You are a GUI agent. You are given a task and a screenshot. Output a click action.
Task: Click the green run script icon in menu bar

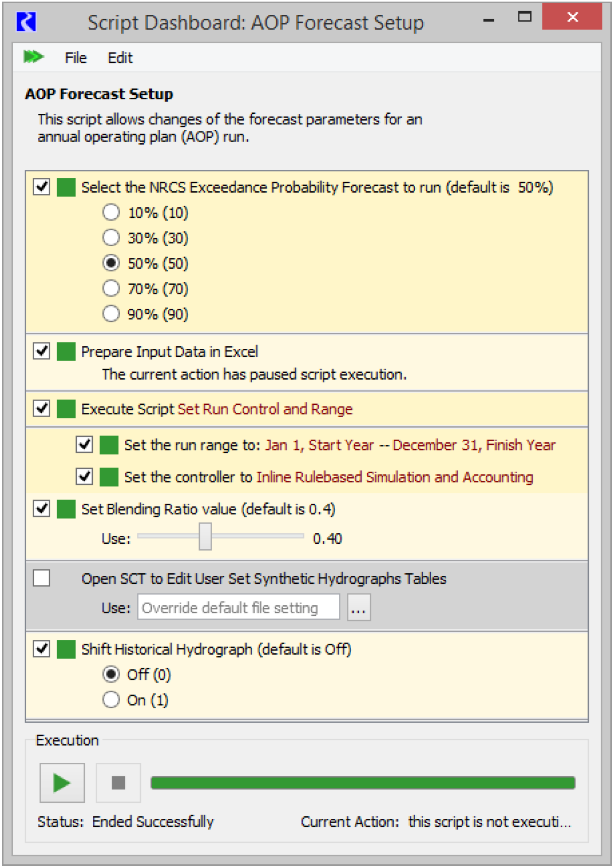(x=33, y=57)
